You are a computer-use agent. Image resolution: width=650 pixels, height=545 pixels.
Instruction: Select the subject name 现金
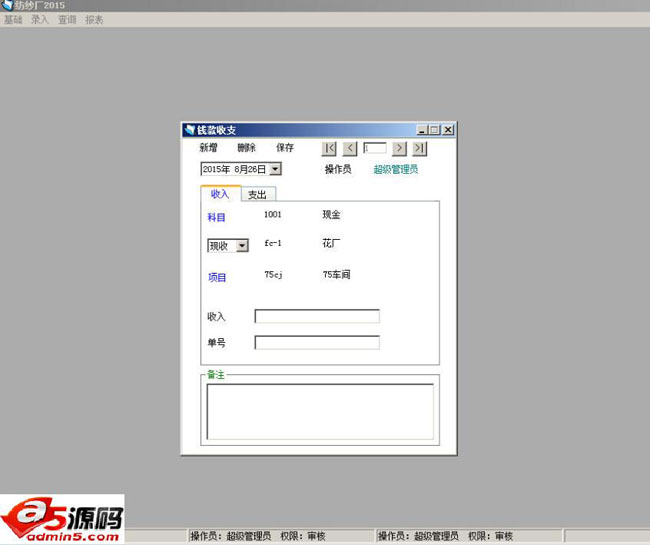click(332, 214)
